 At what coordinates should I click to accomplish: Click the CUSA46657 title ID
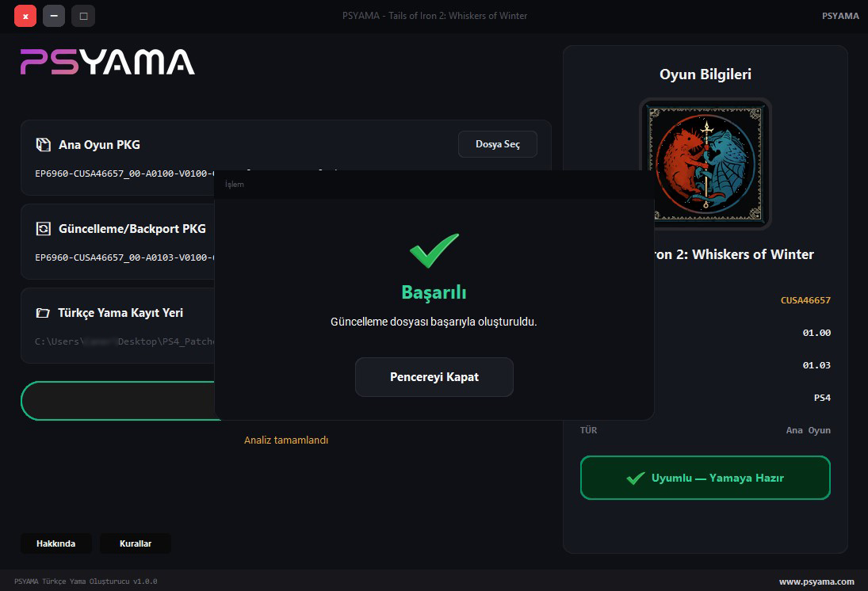coord(805,300)
